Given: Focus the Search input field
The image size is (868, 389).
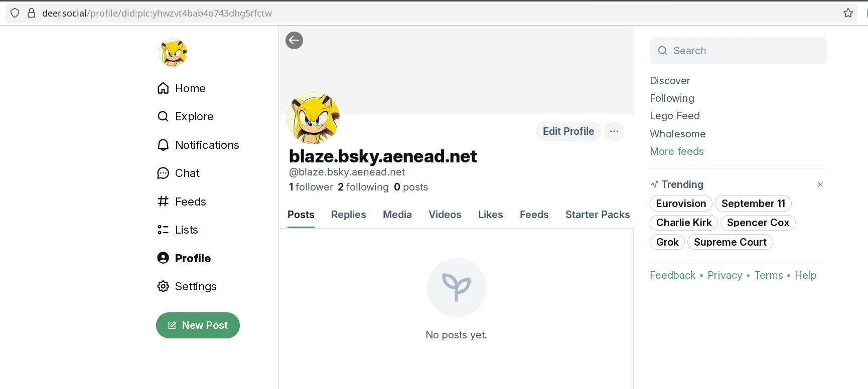Looking at the screenshot, I should click(x=738, y=51).
